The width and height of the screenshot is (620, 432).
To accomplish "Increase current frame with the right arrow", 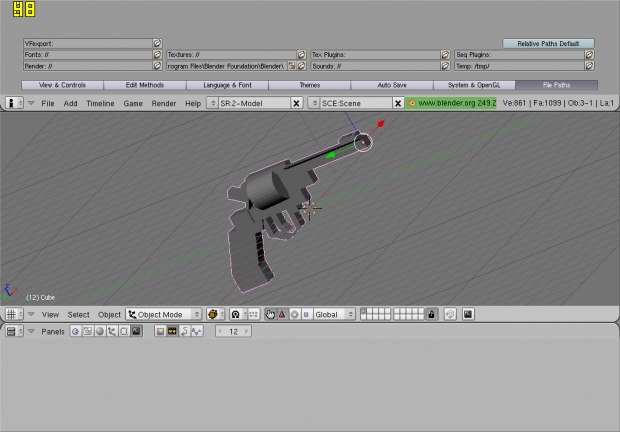I will 246,331.
